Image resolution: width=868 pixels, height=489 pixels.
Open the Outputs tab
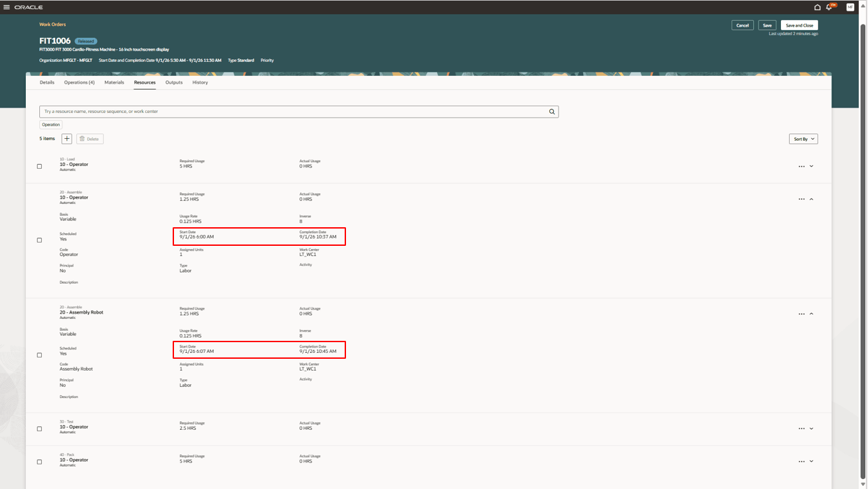tap(174, 82)
